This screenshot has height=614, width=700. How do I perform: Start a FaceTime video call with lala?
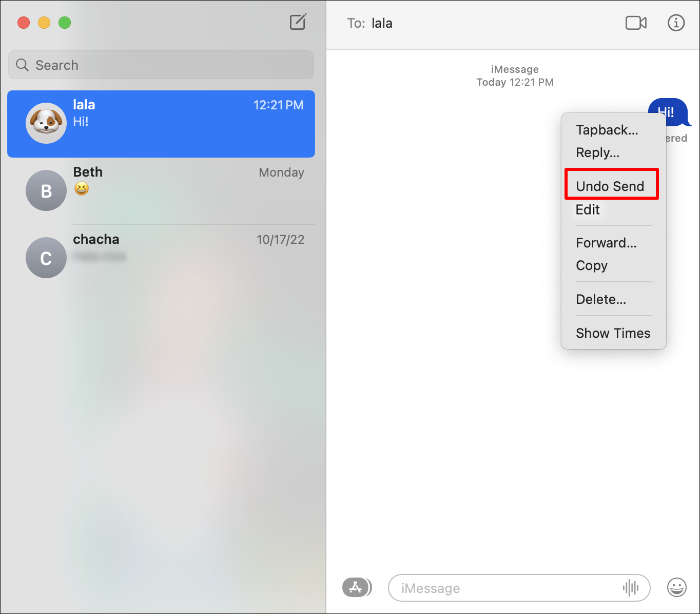(636, 23)
